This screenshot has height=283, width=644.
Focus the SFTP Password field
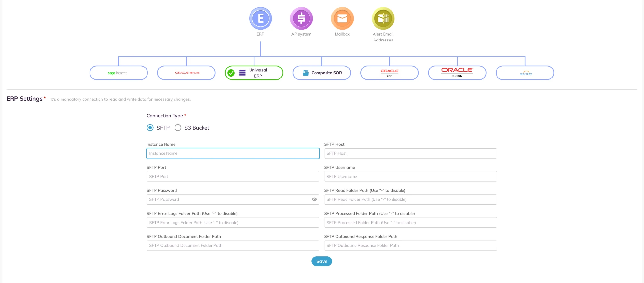click(x=233, y=199)
